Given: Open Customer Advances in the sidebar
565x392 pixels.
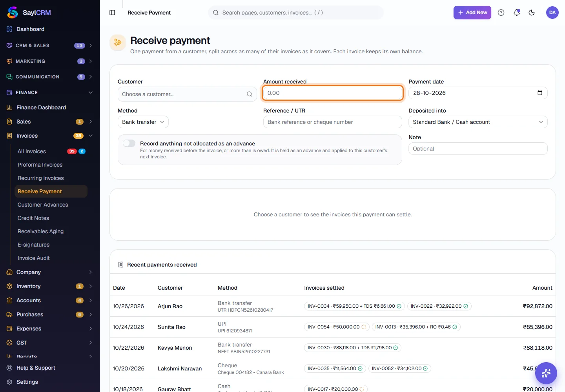Looking at the screenshot, I should point(43,205).
